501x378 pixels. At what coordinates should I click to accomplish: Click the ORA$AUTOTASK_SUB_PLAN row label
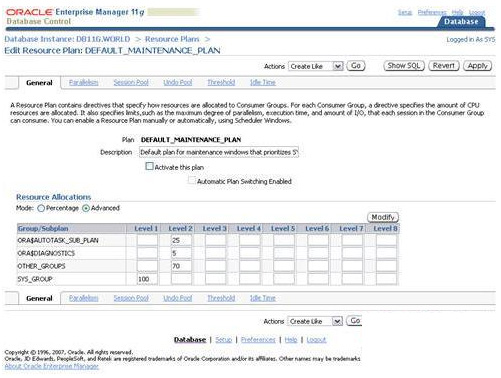pyautogui.click(x=58, y=240)
